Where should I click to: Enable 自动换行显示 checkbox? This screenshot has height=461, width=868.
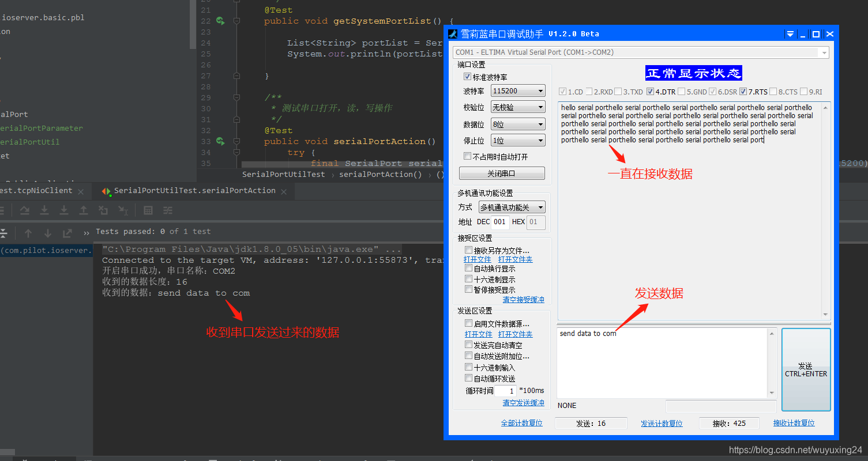click(x=468, y=269)
